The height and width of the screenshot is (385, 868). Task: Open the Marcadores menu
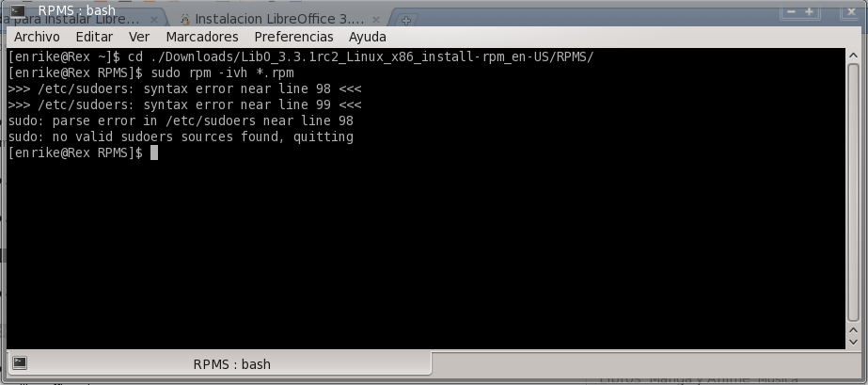[202, 37]
